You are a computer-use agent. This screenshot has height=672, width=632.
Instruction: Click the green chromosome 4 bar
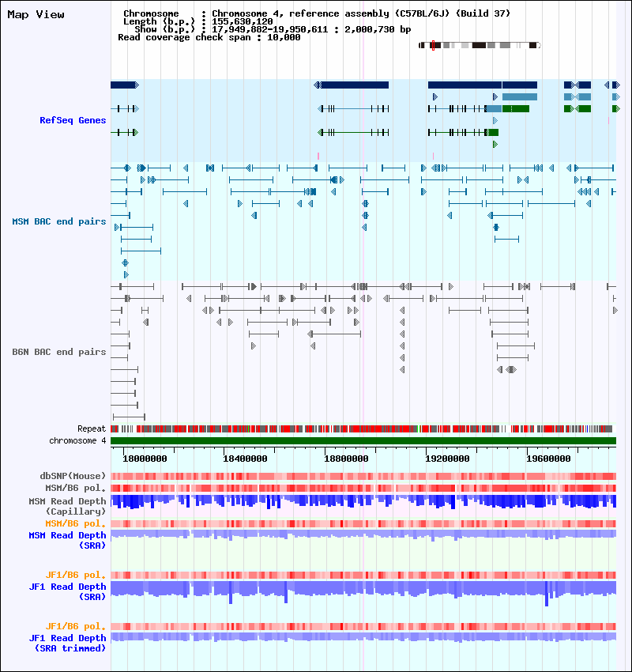coord(363,441)
